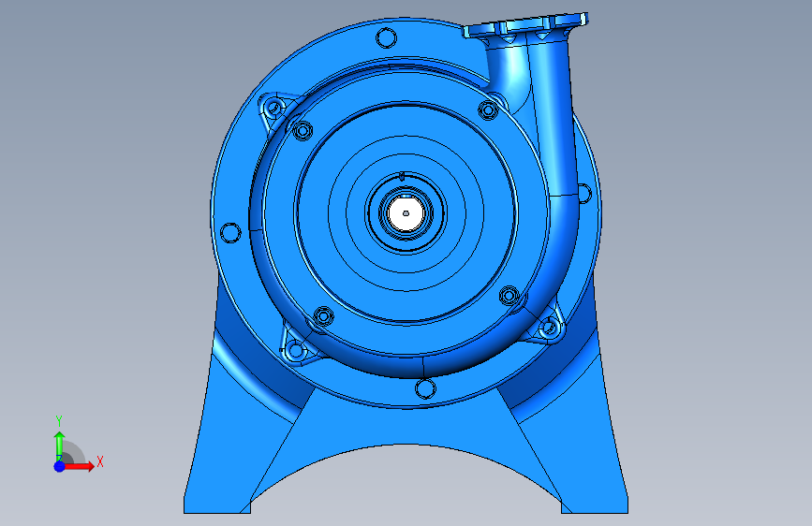Click the red X axis arrow of the triad
Viewport: 812px width, 526px height.
click(x=78, y=466)
